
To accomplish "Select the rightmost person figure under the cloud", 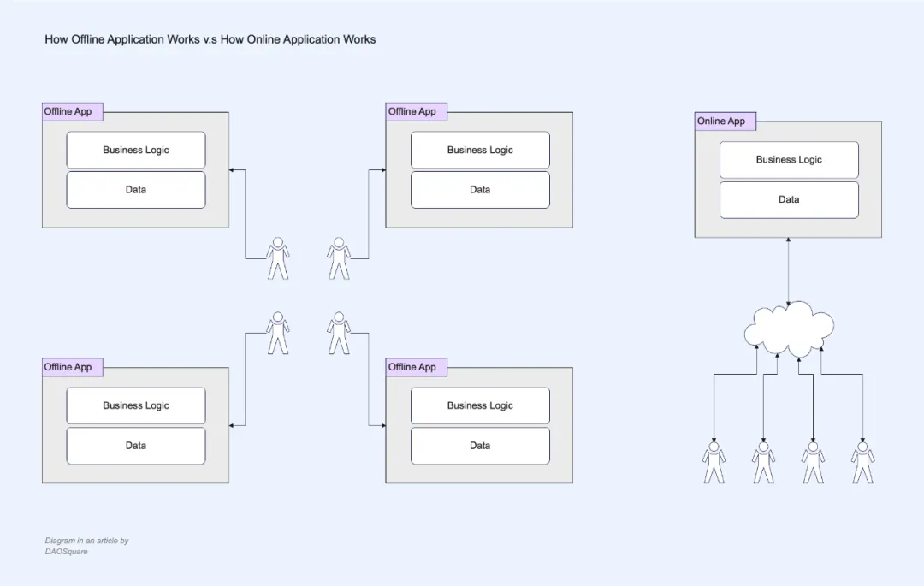I will pos(862,463).
